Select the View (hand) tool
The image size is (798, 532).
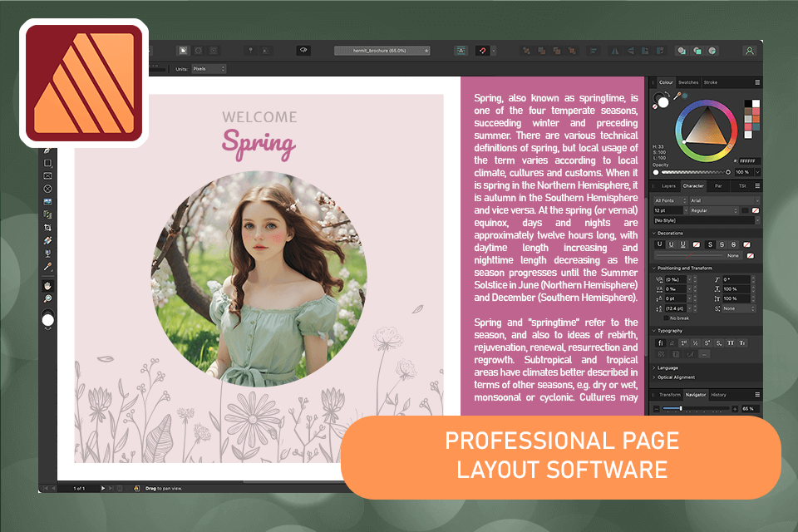48,286
